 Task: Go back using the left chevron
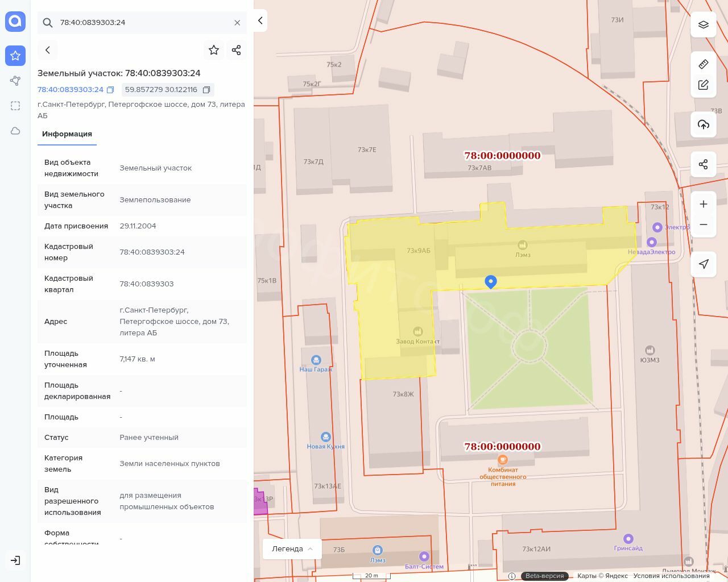click(48, 50)
